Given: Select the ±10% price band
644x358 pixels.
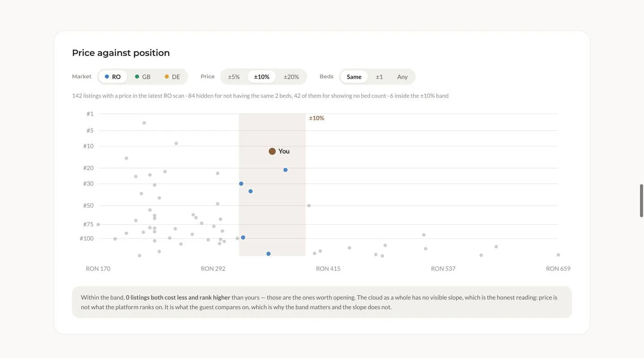Looking at the screenshot, I should point(262,77).
